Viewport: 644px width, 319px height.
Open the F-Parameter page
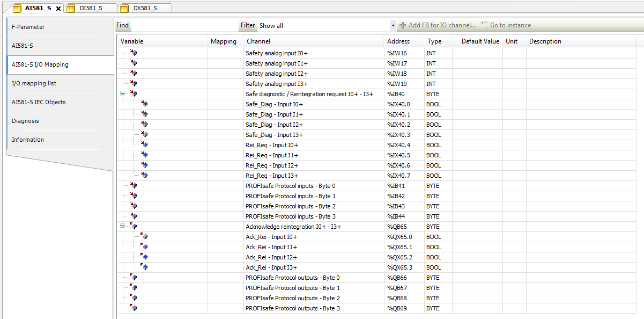click(28, 27)
